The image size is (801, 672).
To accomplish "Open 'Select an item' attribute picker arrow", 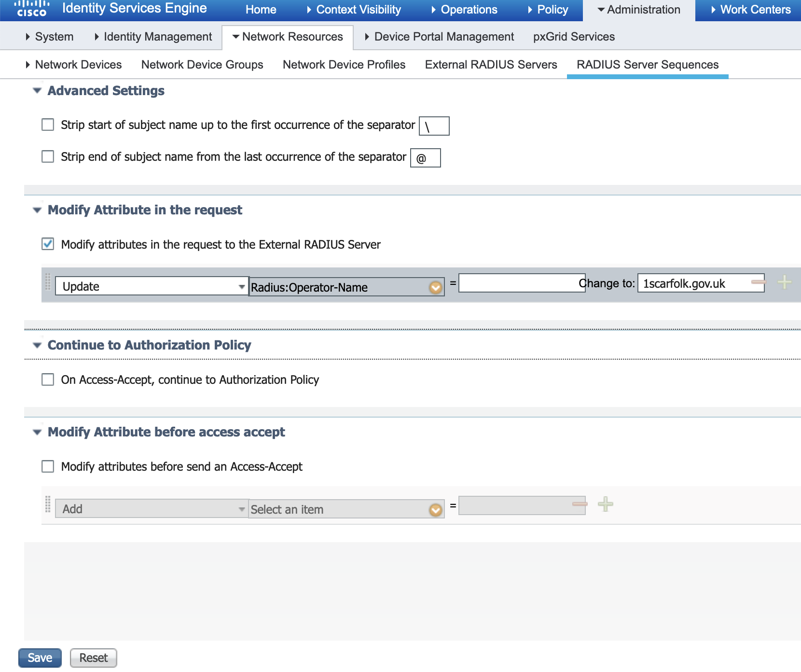I will tap(435, 510).
